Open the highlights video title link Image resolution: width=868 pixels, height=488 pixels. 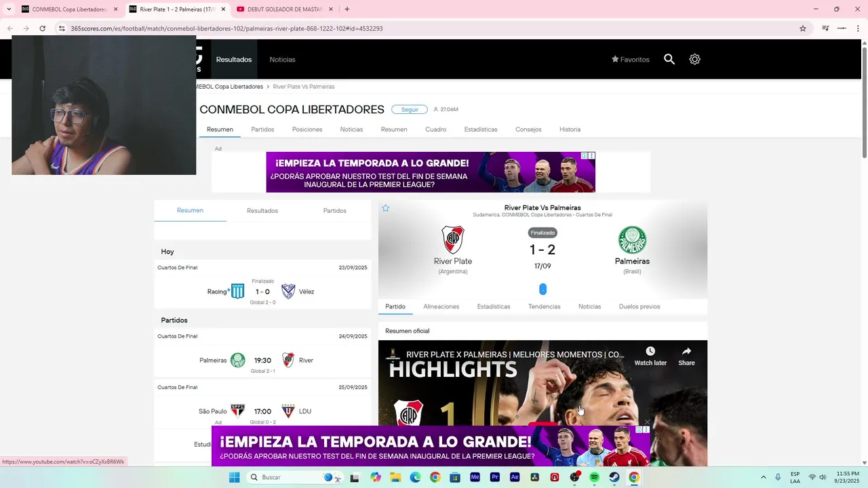(515, 354)
